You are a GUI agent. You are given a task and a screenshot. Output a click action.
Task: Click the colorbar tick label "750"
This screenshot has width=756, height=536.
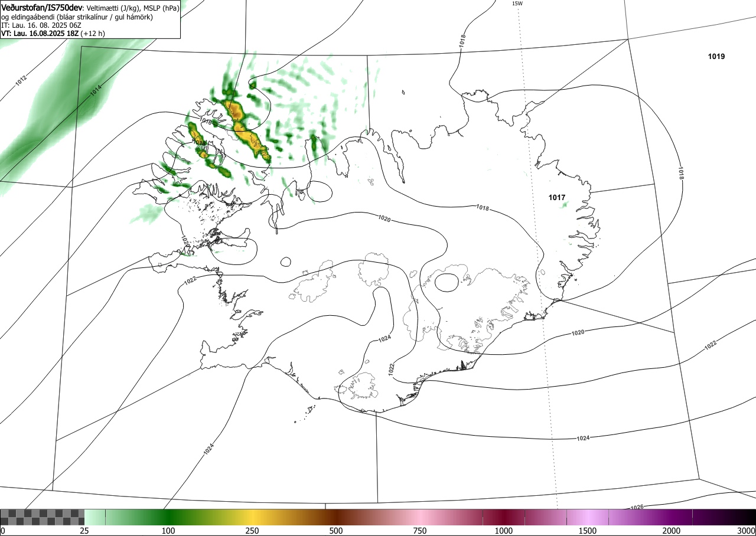click(420, 531)
